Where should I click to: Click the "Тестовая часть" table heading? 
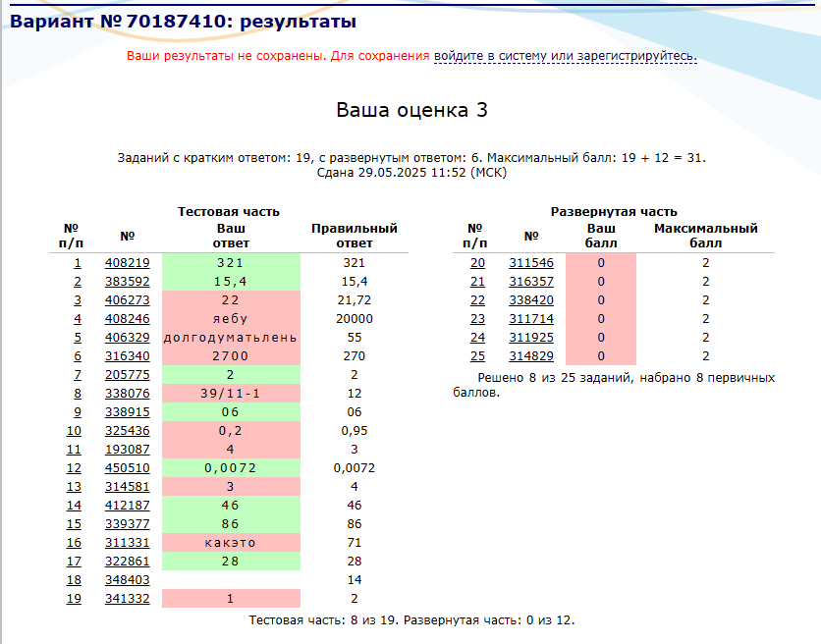228,211
